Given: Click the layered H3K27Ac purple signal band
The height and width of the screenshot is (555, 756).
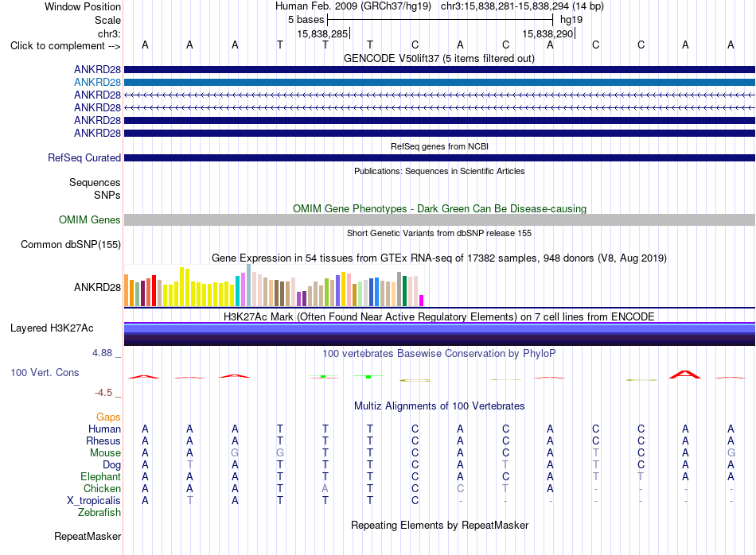Looking at the screenshot, I should pos(439,334).
